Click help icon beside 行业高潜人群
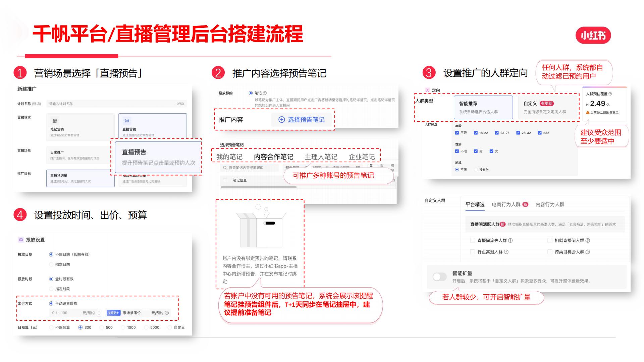This screenshot has height=362, width=644. [506, 252]
